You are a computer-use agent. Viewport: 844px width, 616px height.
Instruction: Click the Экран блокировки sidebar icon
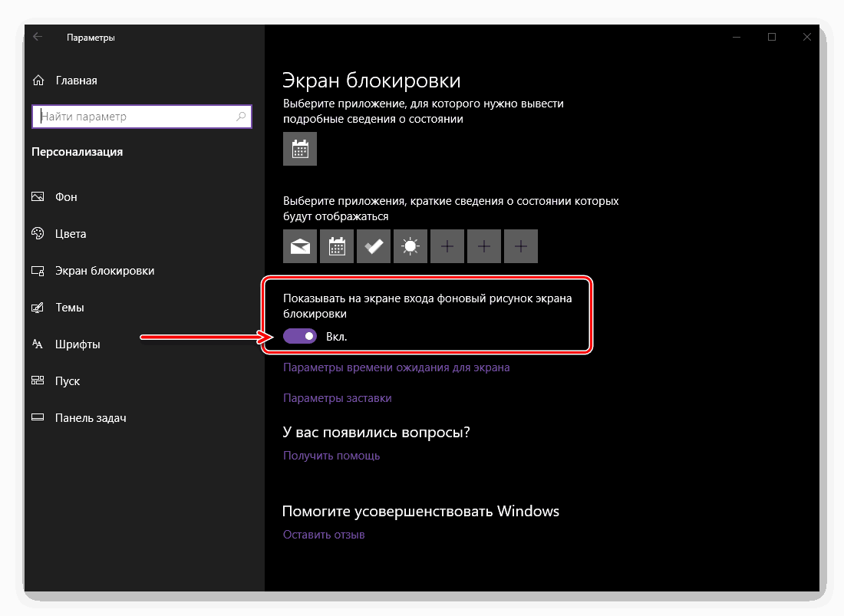(x=38, y=271)
